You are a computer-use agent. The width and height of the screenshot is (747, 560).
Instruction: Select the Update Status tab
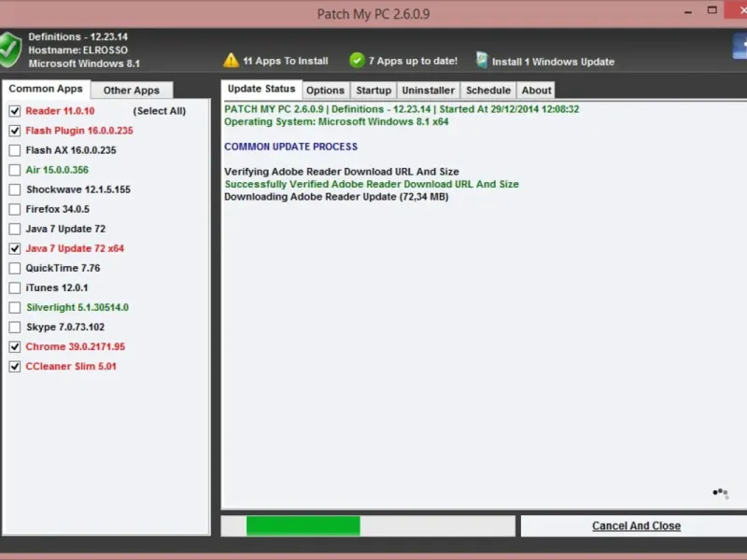261,89
